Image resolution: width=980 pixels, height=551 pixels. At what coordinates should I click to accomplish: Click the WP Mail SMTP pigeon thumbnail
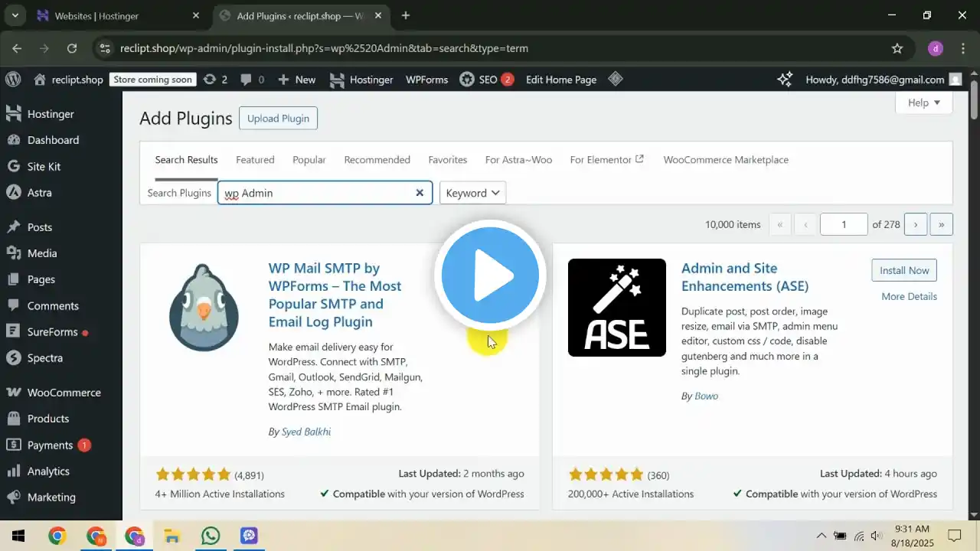click(x=204, y=308)
